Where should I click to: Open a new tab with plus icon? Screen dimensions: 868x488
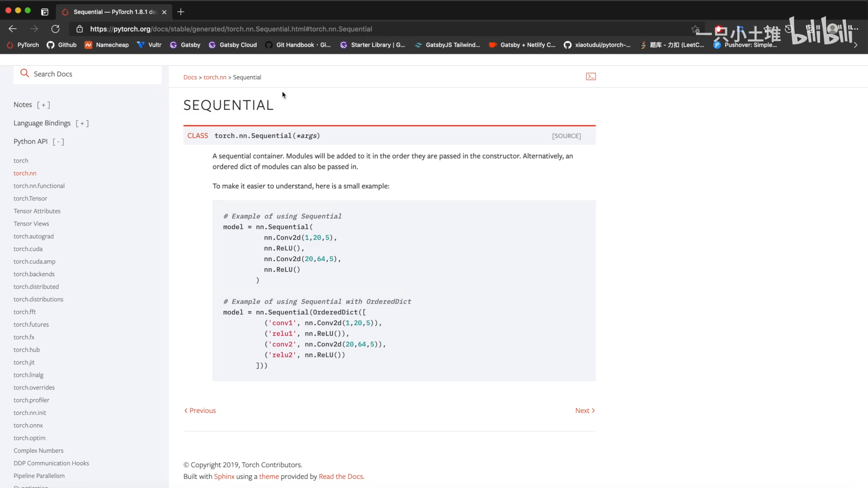point(181,12)
